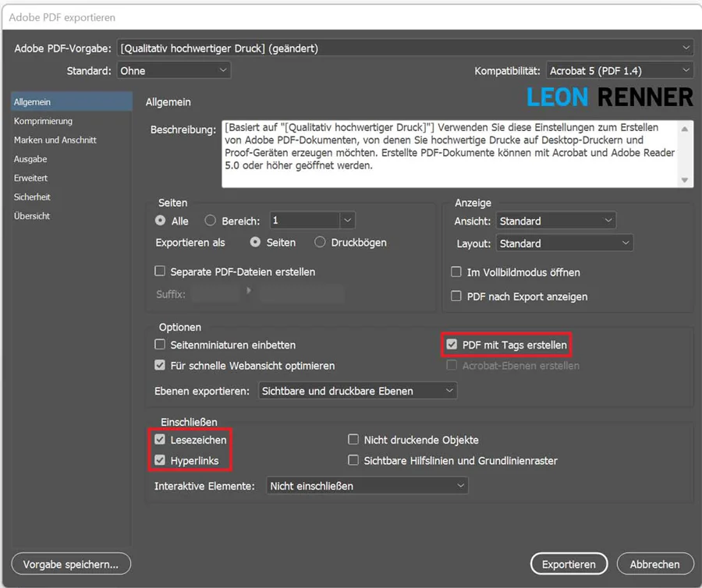Toggle the Lesezeichen checkbox
The width and height of the screenshot is (702, 588).
tap(160, 440)
